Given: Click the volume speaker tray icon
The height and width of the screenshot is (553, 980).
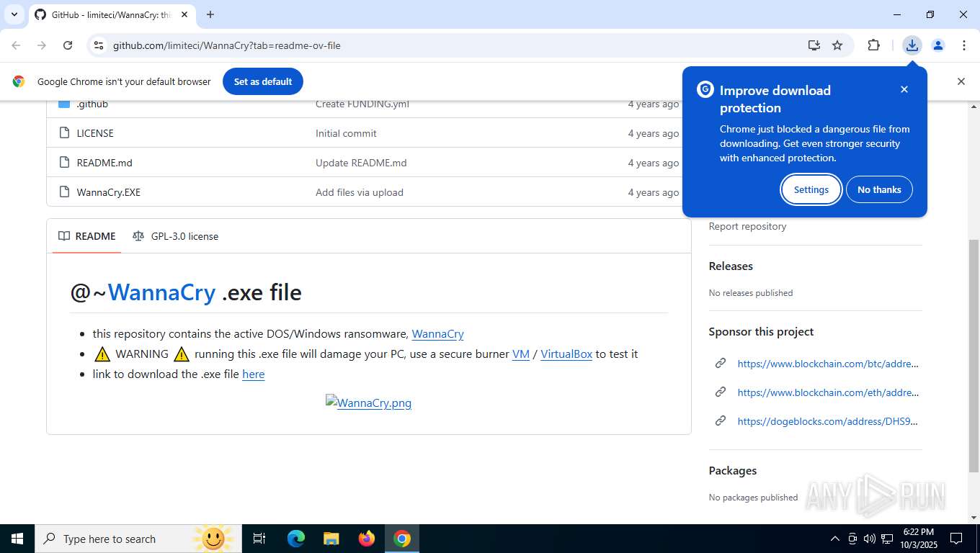Looking at the screenshot, I should click(870, 539).
